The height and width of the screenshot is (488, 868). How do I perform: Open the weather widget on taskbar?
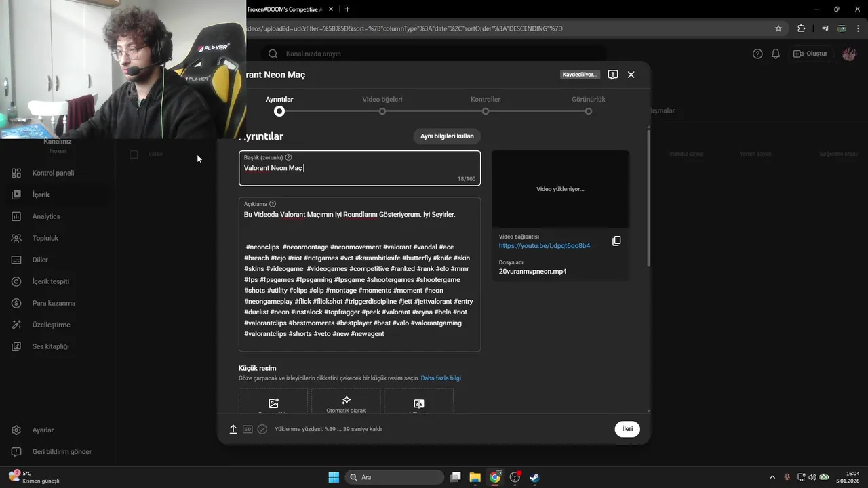click(x=34, y=477)
